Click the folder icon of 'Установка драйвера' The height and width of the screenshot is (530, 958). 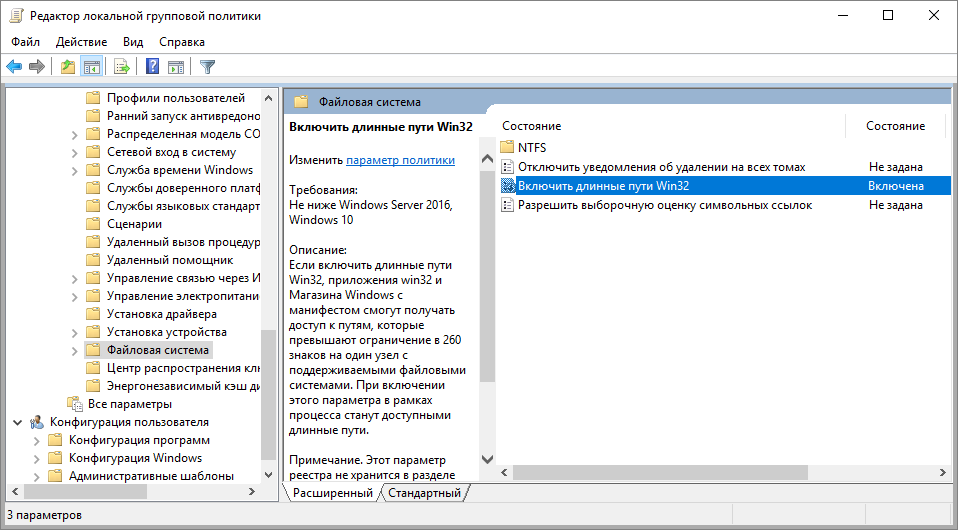(x=93, y=314)
